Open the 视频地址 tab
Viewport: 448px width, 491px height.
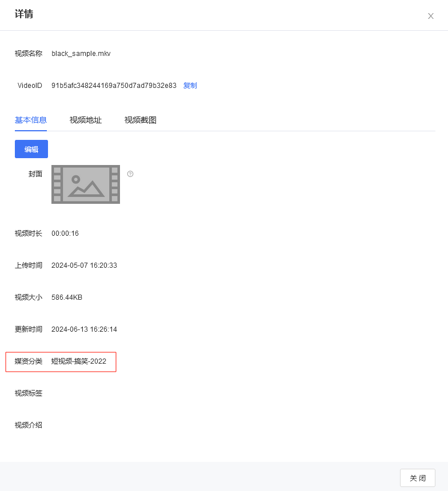86,120
